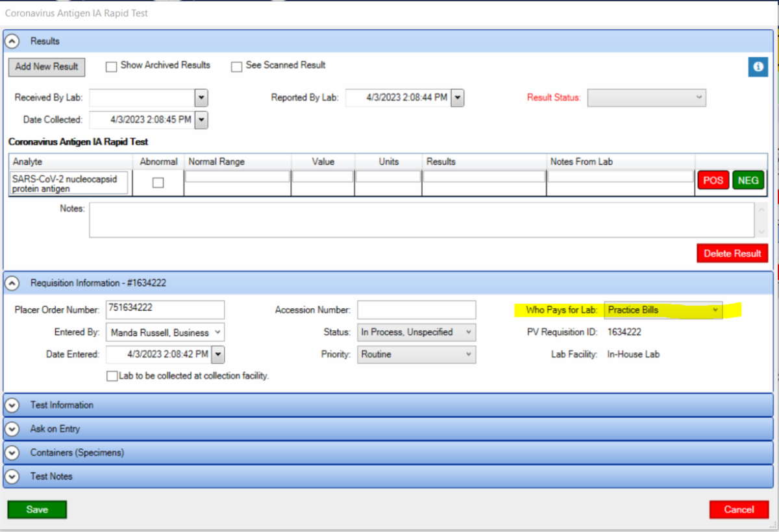Screen dimensions: 779x532
Task: Expand the Test Notes section
Action: point(12,476)
